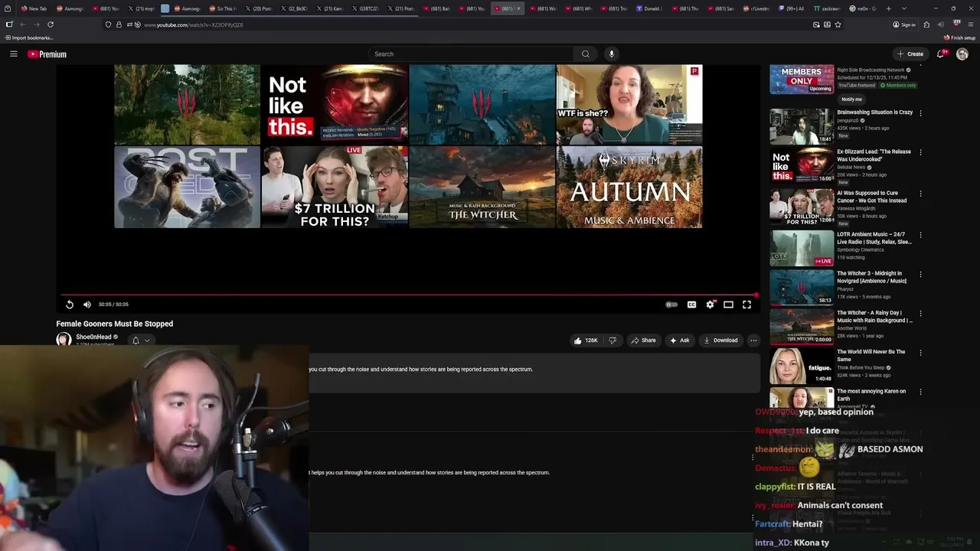The width and height of the screenshot is (980, 551).
Task: Open a new browser tab
Action: [888, 8]
